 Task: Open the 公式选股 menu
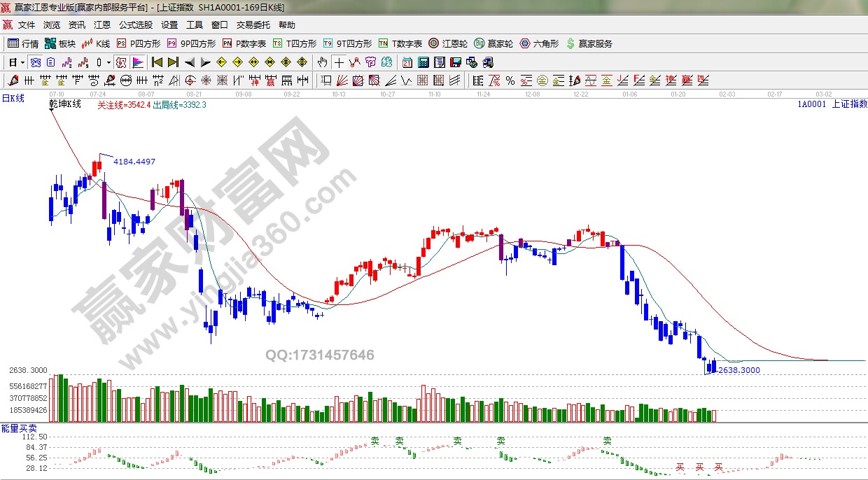(x=135, y=24)
